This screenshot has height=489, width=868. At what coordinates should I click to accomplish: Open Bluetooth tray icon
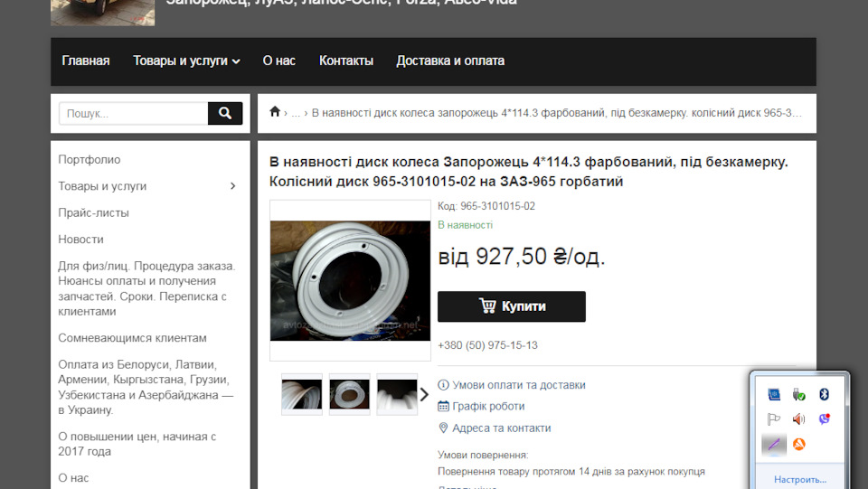coord(824,394)
